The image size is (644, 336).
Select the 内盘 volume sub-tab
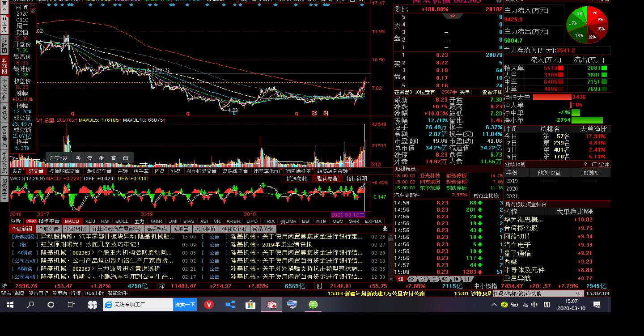click(159, 171)
